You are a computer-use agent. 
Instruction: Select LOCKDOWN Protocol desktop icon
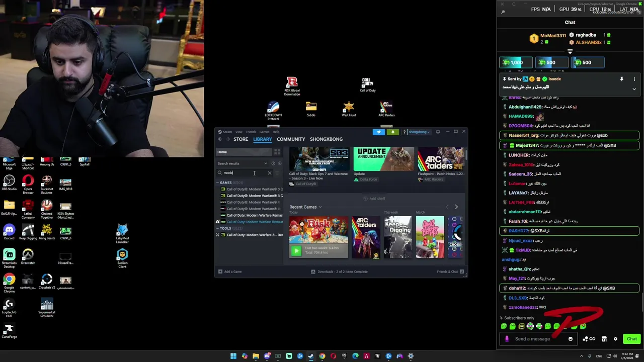coord(273,111)
